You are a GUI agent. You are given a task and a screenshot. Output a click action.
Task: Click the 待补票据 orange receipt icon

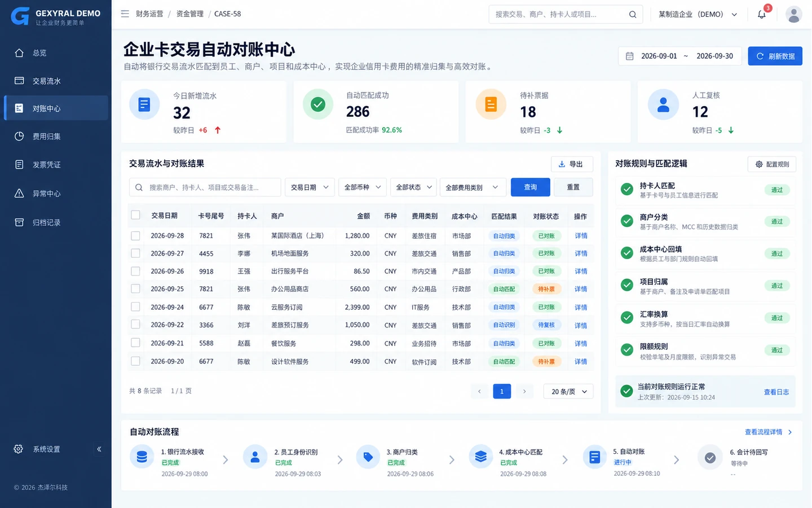pyautogui.click(x=491, y=104)
